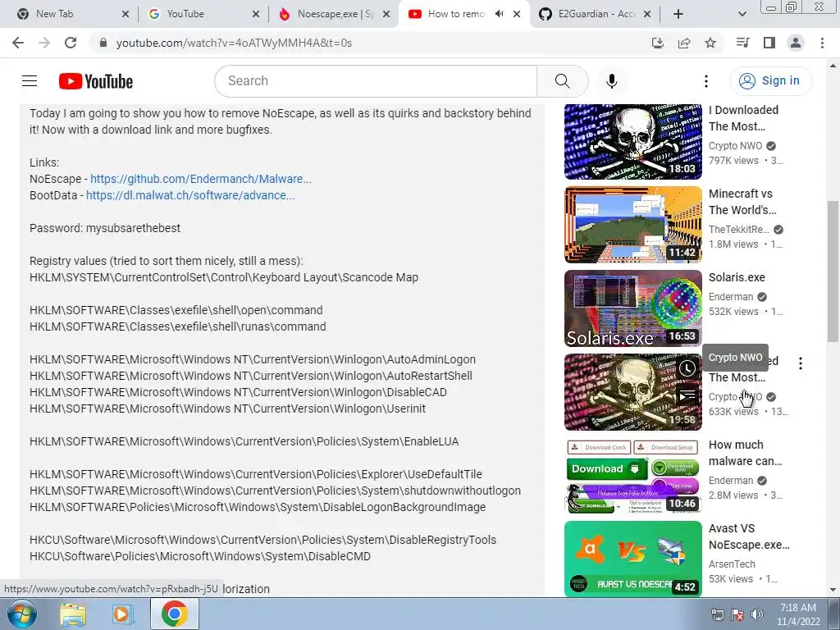Open volume control in system tray

coord(757,614)
